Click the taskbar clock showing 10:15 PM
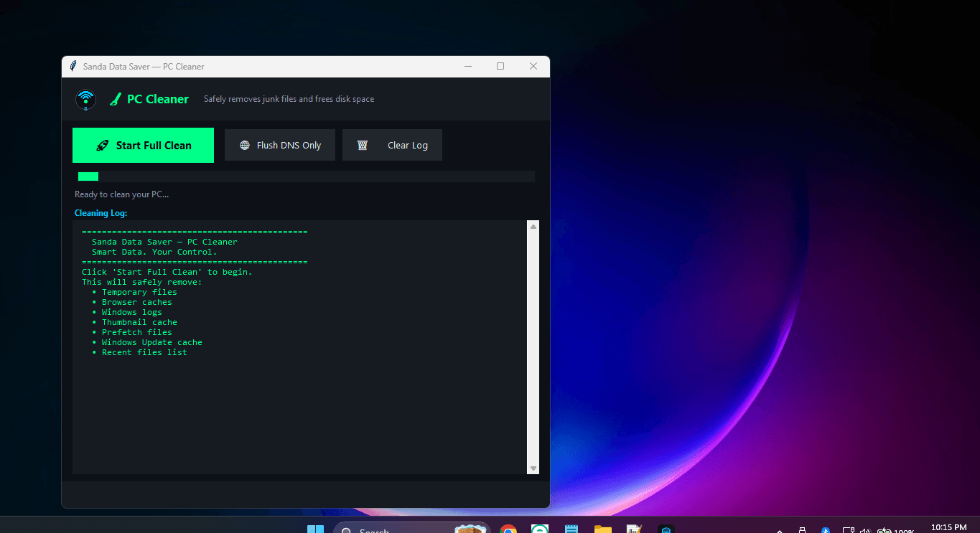This screenshot has width=980, height=533. tap(949, 528)
